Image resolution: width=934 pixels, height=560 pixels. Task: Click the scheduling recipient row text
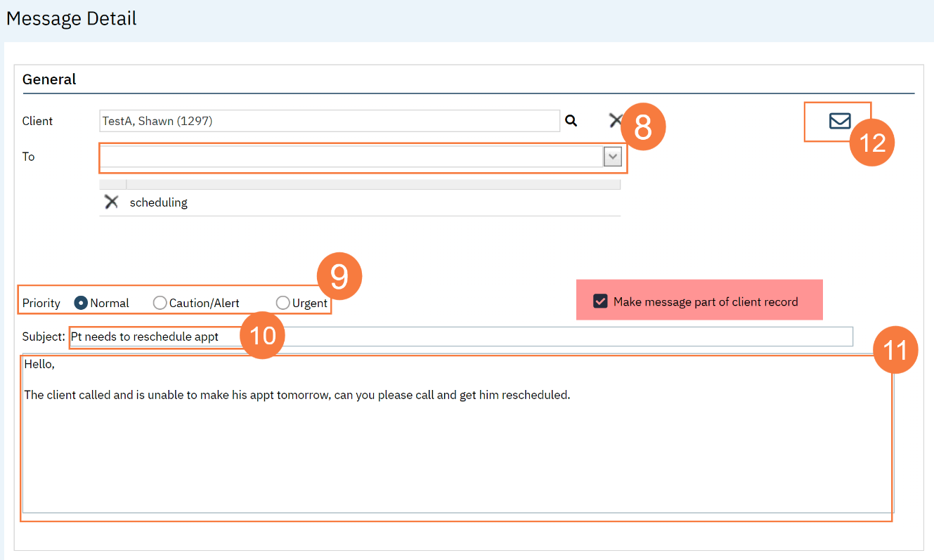(159, 202)
